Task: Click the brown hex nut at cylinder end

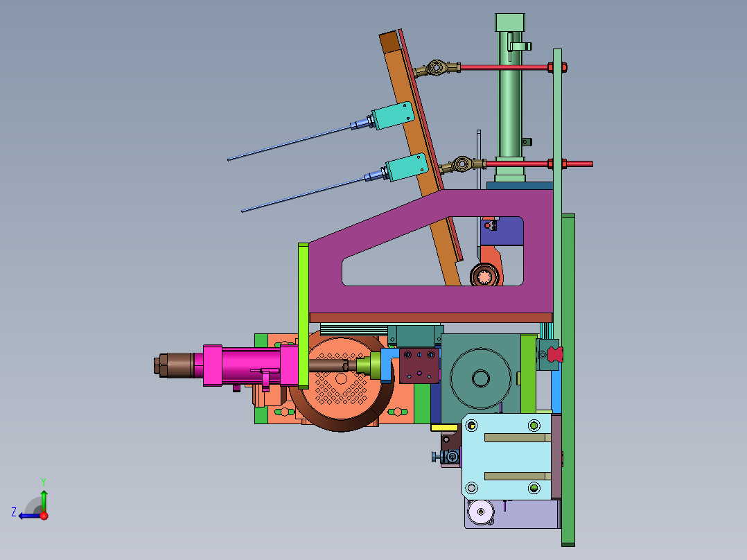Action: click(x=157, y=365)
